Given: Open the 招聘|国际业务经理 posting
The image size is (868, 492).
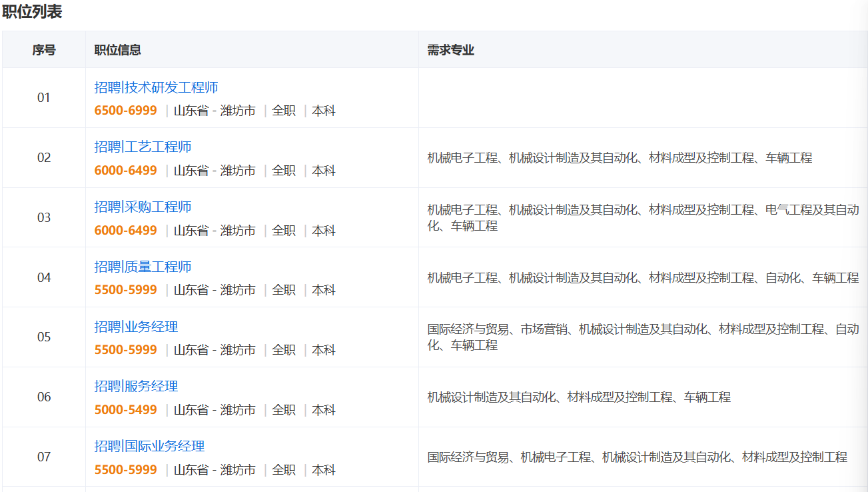Looking at the screenshot, I should tap(149, 446).
